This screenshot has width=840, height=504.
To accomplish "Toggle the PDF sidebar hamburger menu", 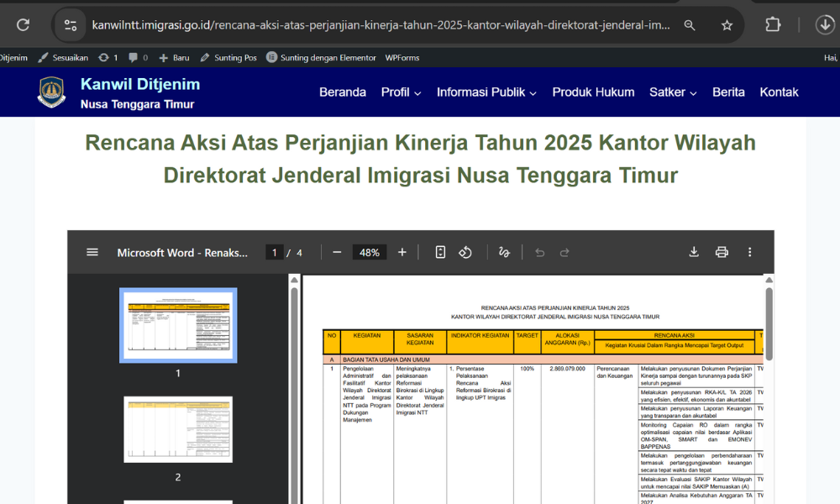I will coord(92,252).
